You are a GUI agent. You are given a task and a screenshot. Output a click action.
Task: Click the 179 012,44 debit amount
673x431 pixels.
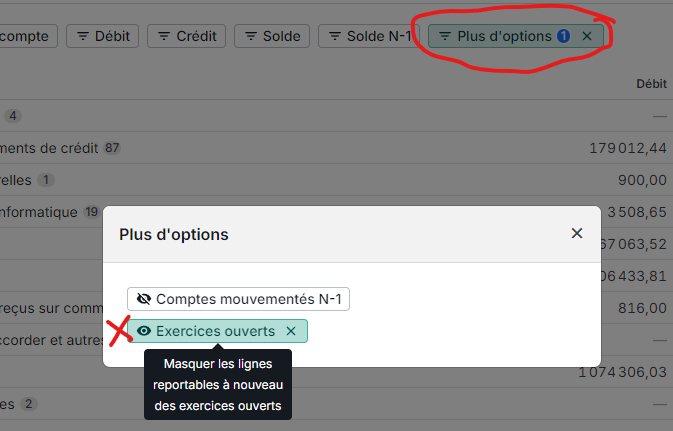coord(628,148)
